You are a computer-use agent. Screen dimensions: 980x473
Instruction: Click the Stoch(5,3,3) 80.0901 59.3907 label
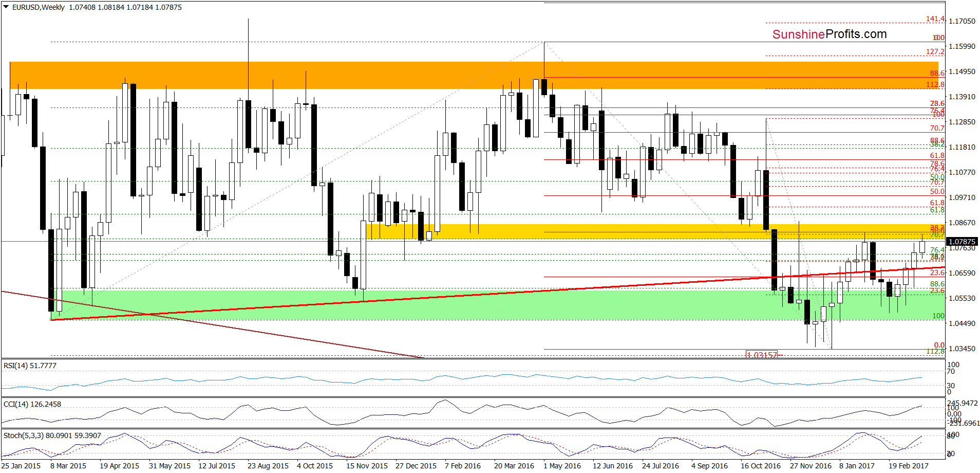click(x=52, y=435)
